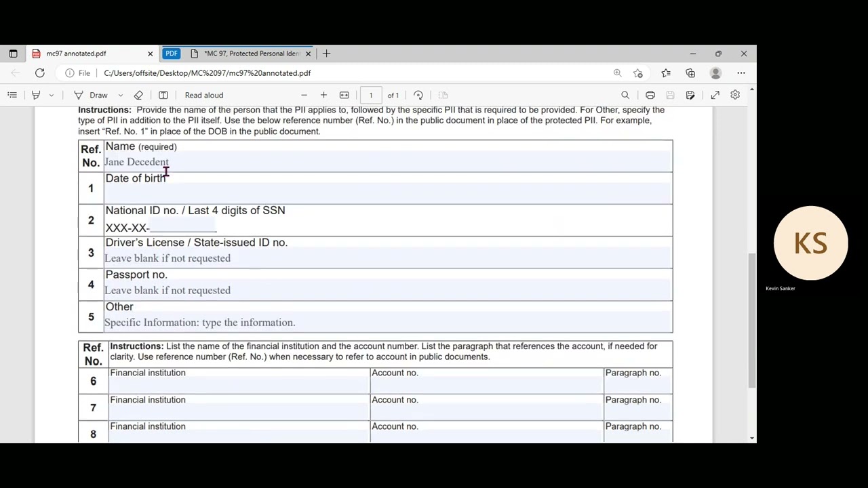Click the Driver's License ID field
Image resolution: width=868 pixels, height=488 pixels.
pos(388,258)
